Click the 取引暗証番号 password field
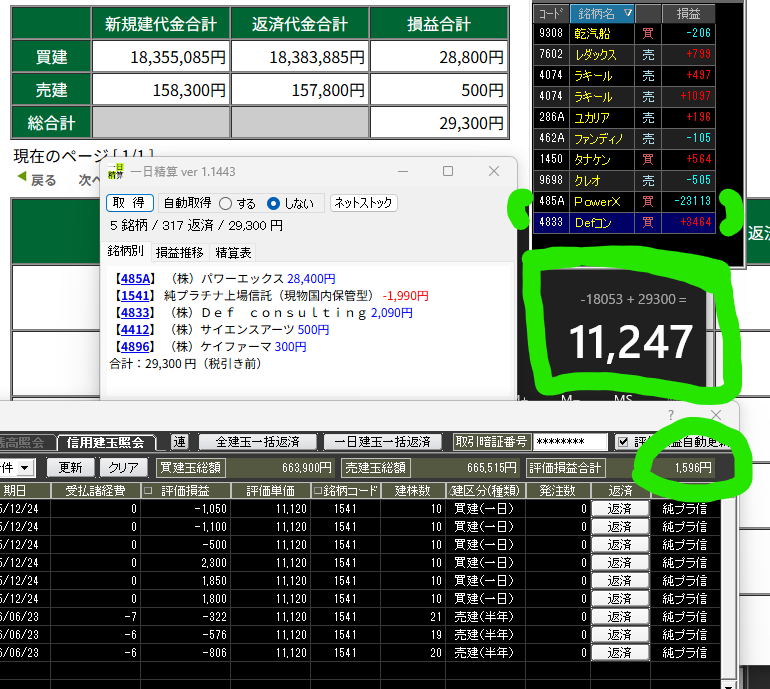This screenshot has height=689, width=770. coord(570,441)
